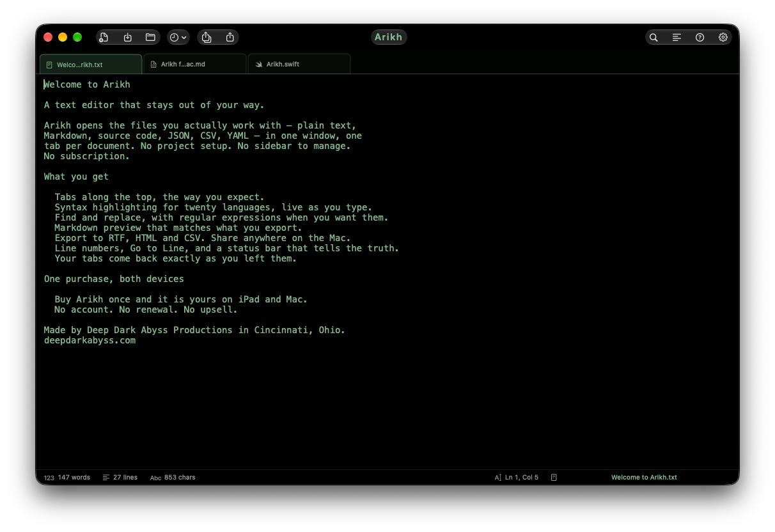Click the 123 word count icon
This screenshot has height=532, width=775.
(x=49, y=478)
